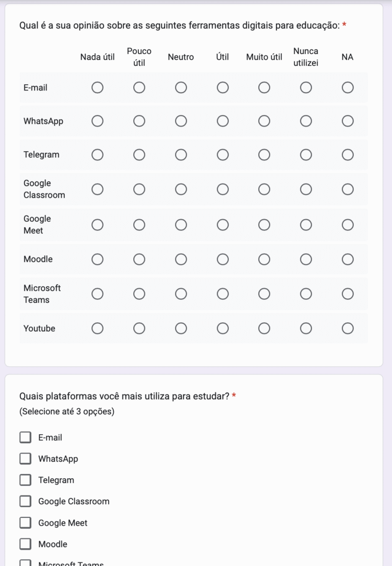The height and width of the screenshot is (566, 392).
Task: Rate Google Classroom as 'Útil'
Action: (223, 190)
